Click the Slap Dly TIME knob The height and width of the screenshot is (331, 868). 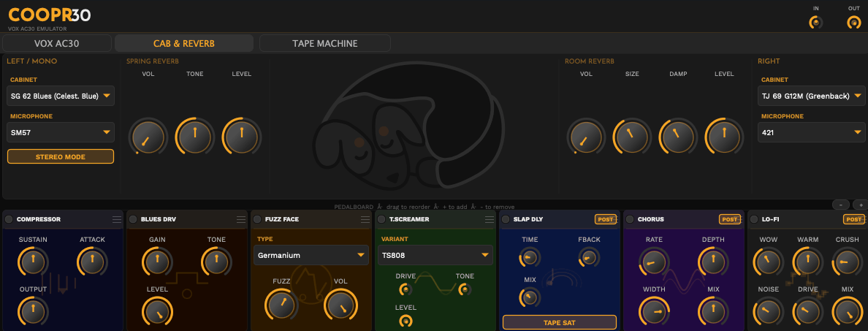point(530,258)
